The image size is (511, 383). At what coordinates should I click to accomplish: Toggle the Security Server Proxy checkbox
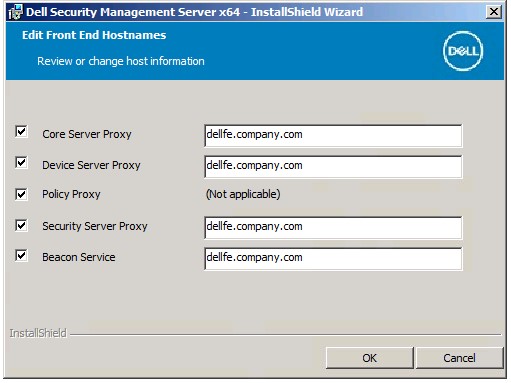[21, 225]
